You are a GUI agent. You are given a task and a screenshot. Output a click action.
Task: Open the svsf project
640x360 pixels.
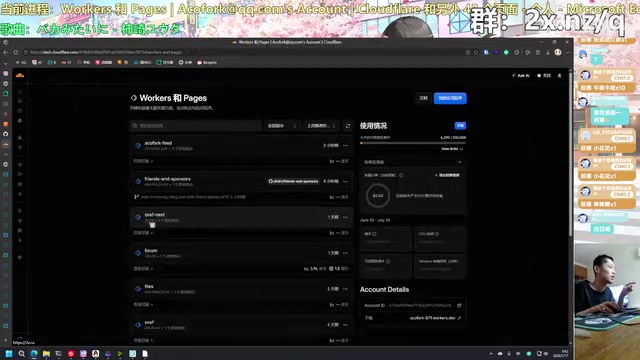click(x=149, y=322)
